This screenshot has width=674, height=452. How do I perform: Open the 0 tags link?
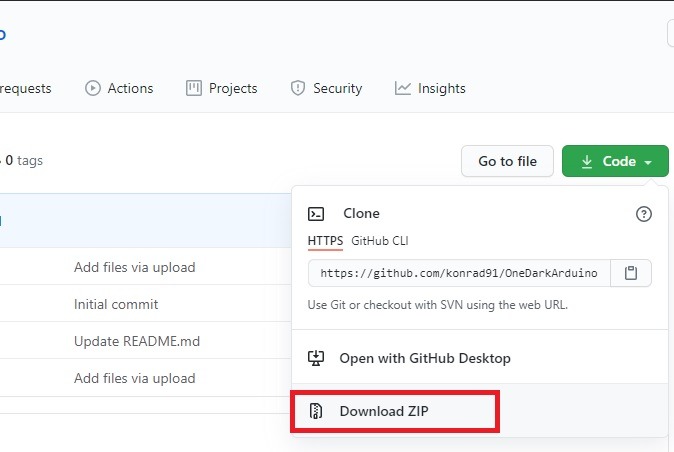click(x=24, y=161)
